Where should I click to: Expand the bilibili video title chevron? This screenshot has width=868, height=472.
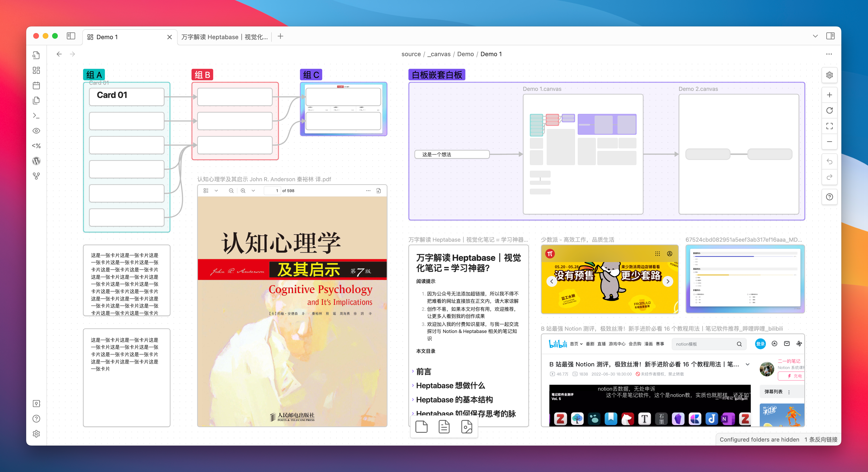coord(748,364)
